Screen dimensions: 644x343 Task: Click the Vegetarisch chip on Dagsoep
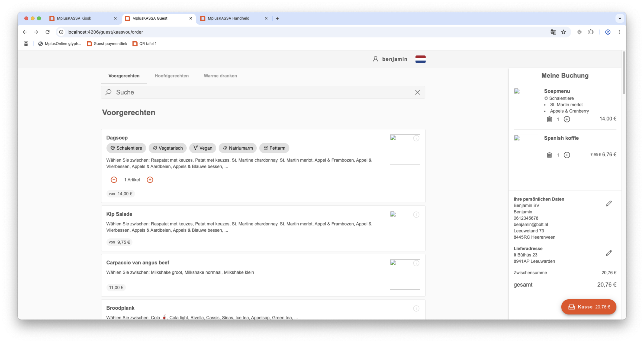(167, 148)
